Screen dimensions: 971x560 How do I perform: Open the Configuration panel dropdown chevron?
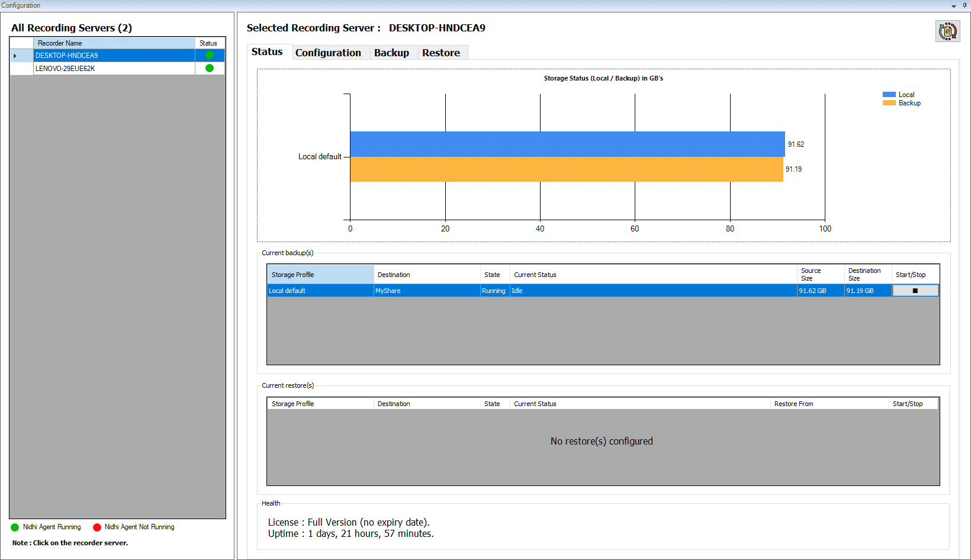[x=953, y=5]
